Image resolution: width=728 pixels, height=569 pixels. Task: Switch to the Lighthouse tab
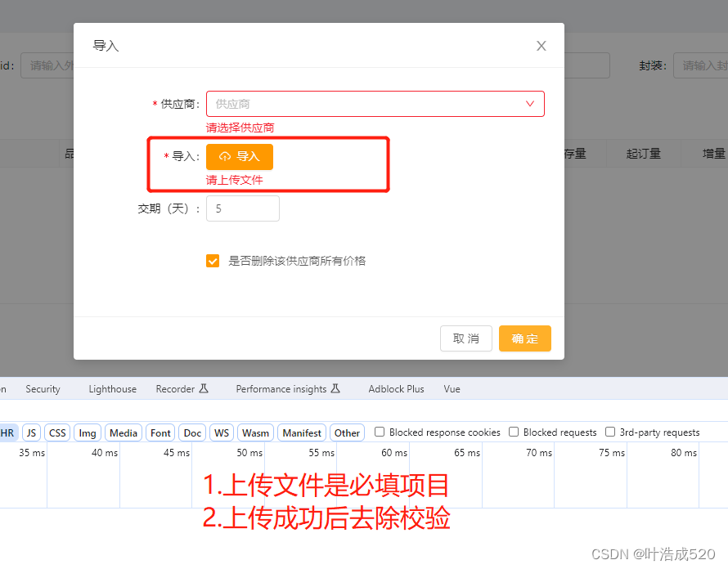click(x=112, y=388)
